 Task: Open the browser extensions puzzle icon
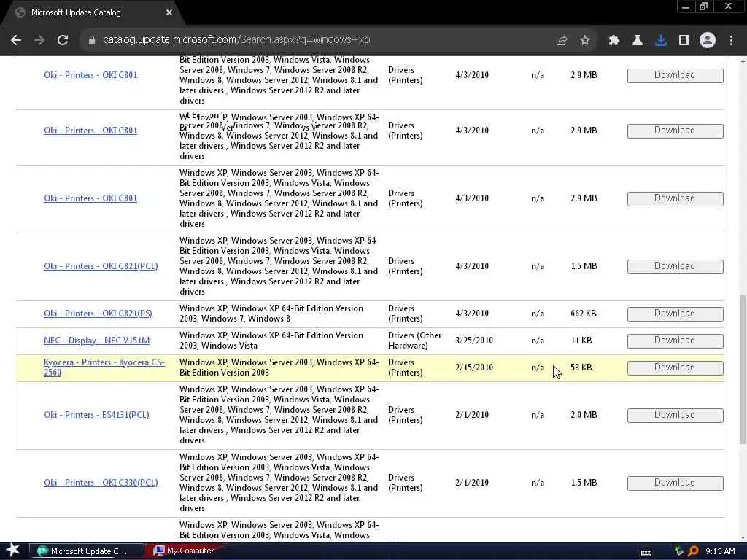pyautogui.click(x=614, y=41)
